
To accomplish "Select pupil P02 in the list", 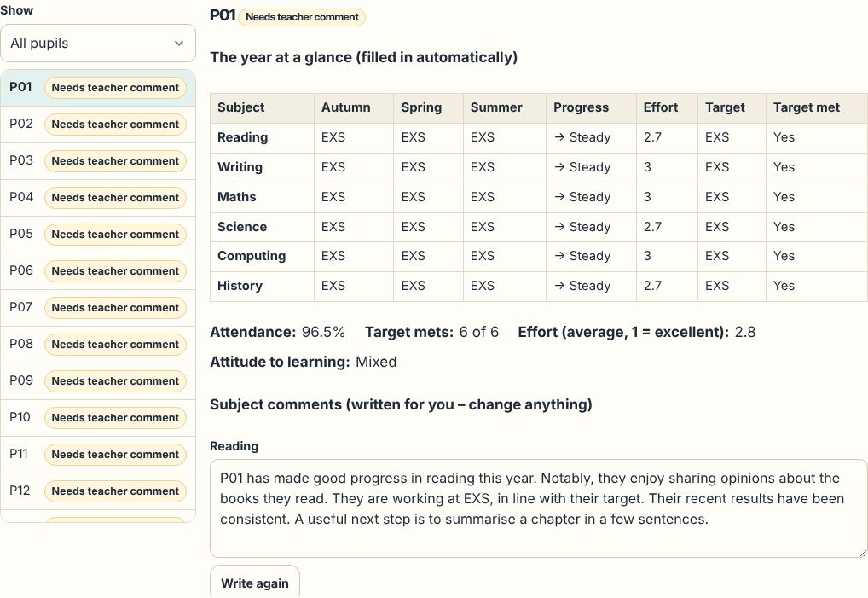I will pos(98,124).
